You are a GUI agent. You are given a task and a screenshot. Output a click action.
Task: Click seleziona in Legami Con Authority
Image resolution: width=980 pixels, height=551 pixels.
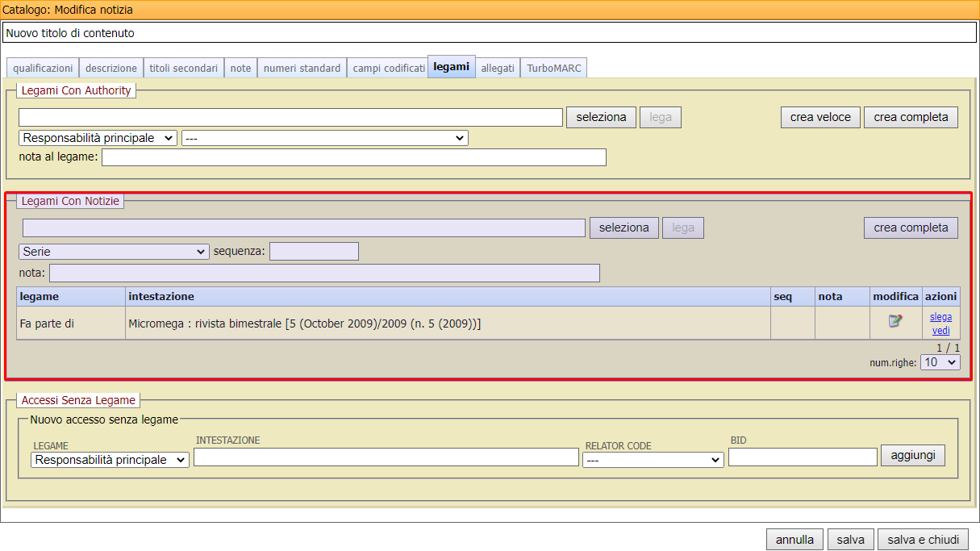(601, 117)
